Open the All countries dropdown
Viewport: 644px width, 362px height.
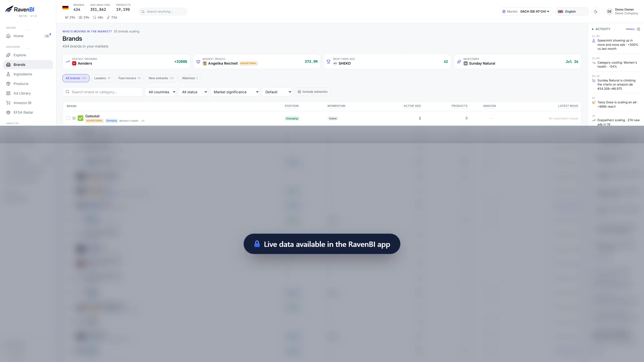[x=160, y=92]
